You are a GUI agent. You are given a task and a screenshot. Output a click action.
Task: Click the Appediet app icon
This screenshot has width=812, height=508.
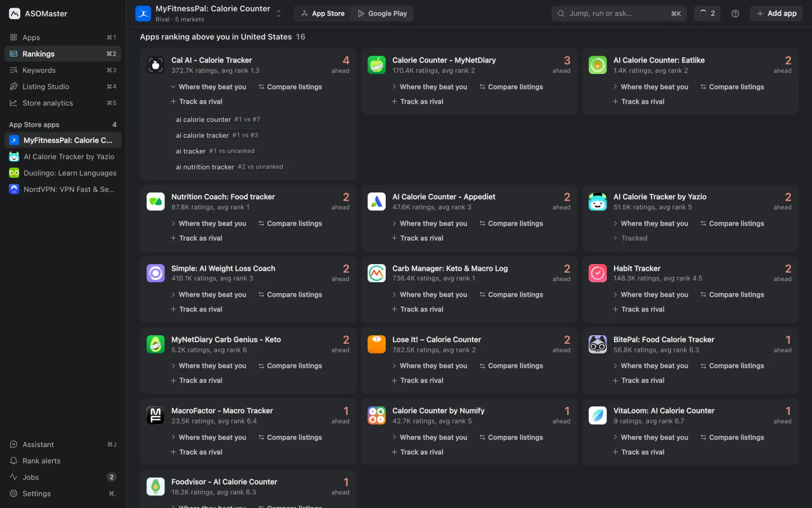pos(377,202)
